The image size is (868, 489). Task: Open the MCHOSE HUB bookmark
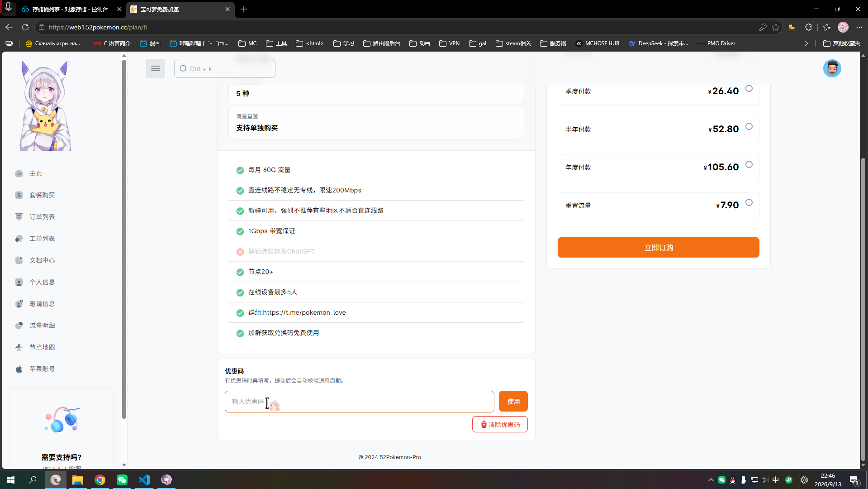click(597, 43)
